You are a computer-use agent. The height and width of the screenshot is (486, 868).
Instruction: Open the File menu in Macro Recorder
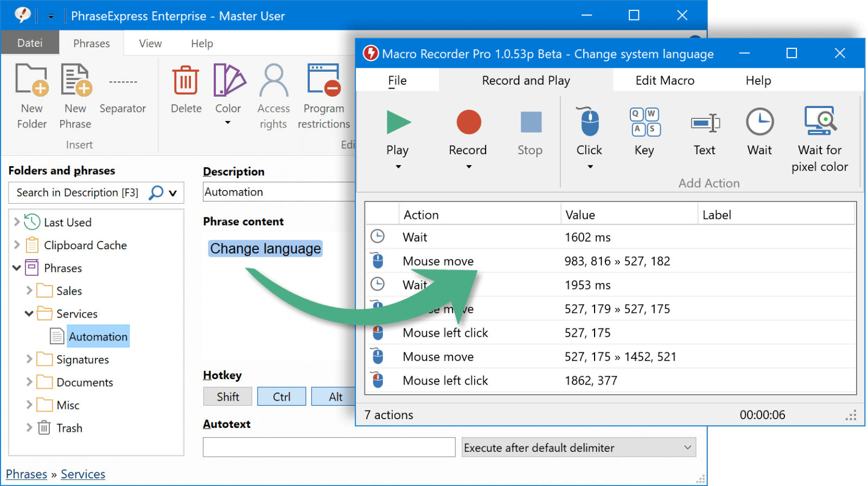coord(397,80)
